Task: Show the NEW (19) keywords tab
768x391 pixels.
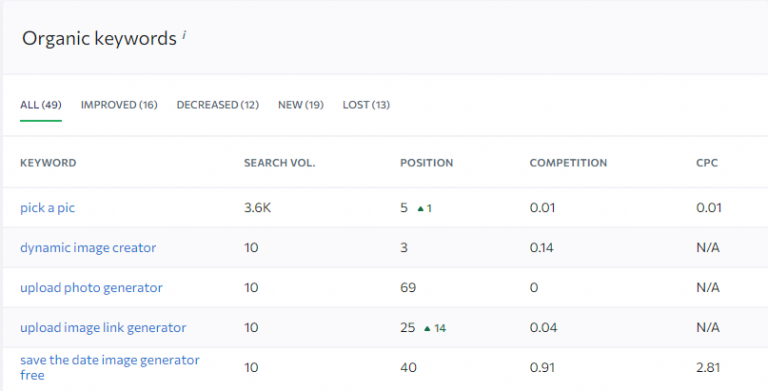Action: click(301, 105)
